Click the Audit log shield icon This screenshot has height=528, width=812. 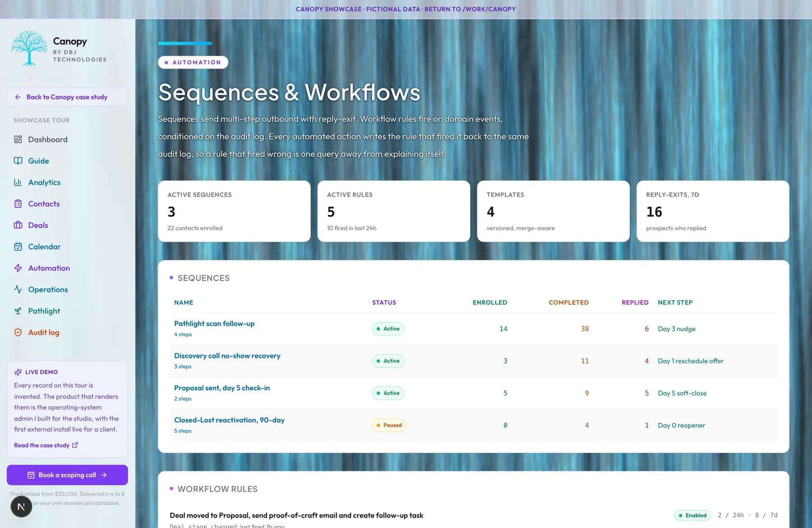coord(18,332)
